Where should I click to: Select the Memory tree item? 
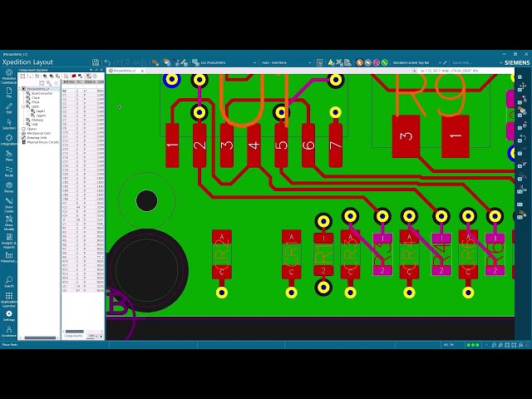click(x=37, y=120)
